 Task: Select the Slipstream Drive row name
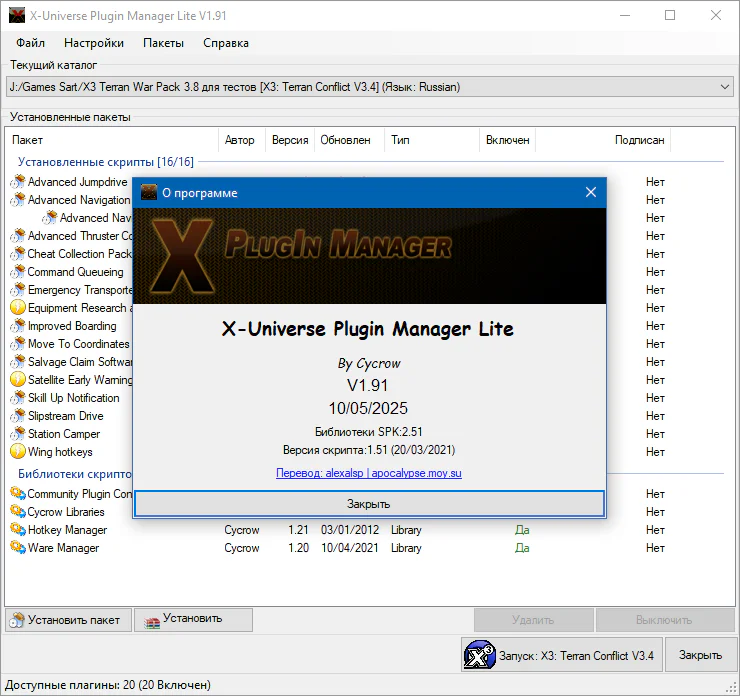[66, 416]
